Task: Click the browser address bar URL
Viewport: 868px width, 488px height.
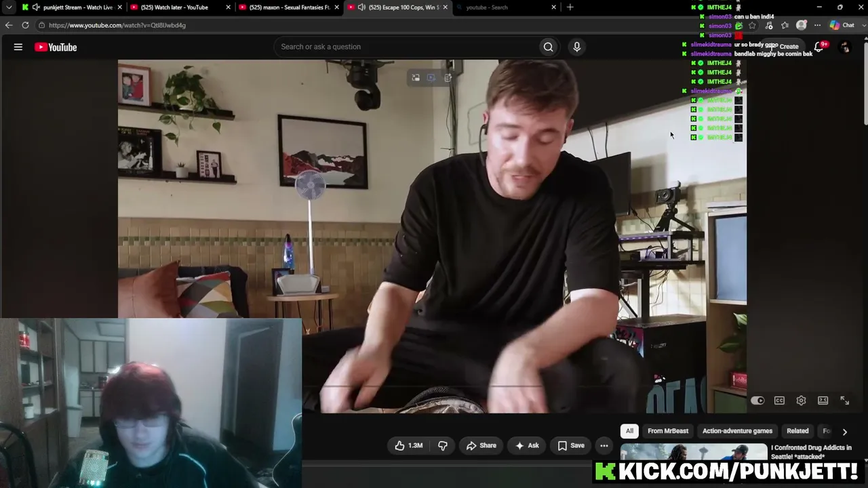Action: click(x=117, y=25)
